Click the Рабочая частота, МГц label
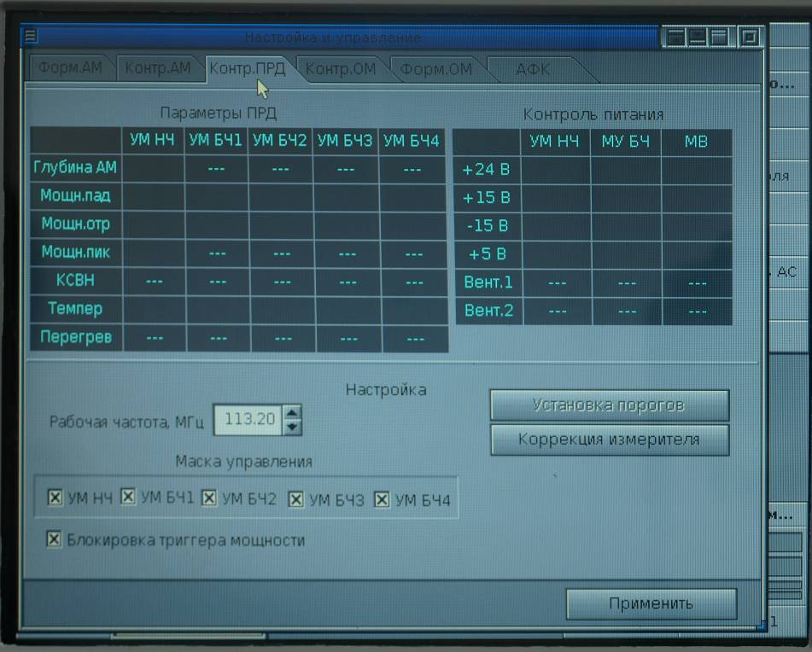 click(126, 422)
